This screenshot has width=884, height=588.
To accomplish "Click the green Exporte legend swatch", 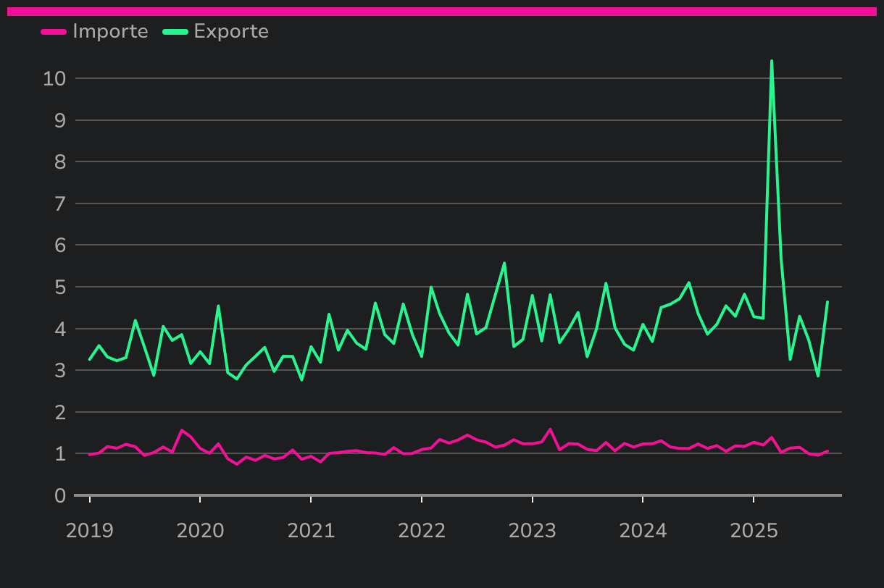I will 175,32.
